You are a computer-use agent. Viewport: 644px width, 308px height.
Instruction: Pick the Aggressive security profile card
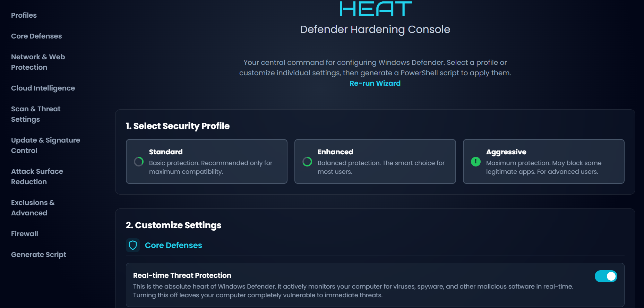[x=543, y=161]
